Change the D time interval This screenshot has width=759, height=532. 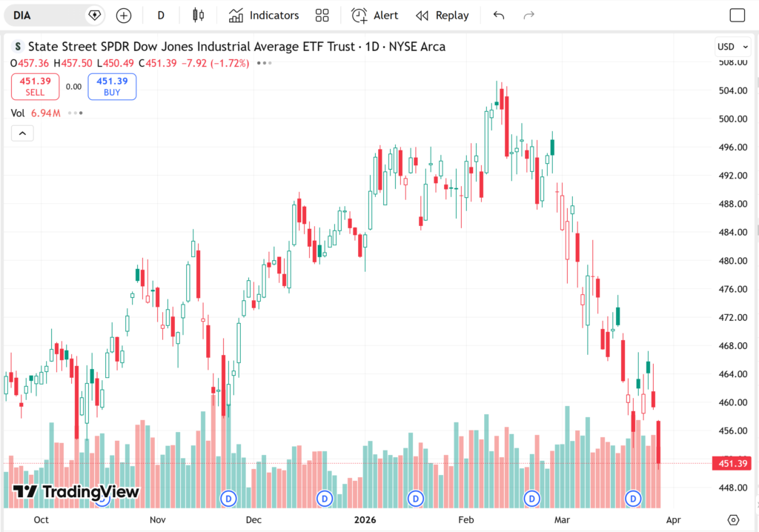coord(161,16)
